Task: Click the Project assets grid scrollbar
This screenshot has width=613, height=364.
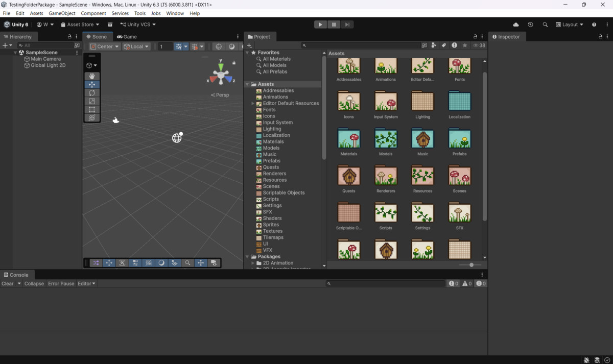Action: click(x=485, y=145)
